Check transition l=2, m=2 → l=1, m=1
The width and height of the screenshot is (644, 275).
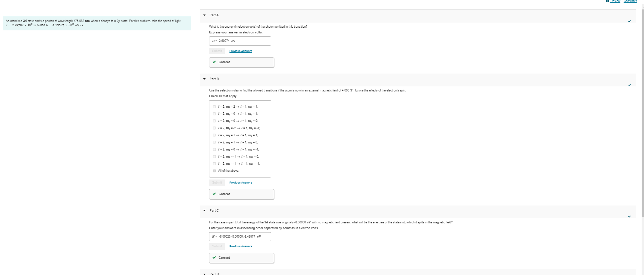point(214,107)
